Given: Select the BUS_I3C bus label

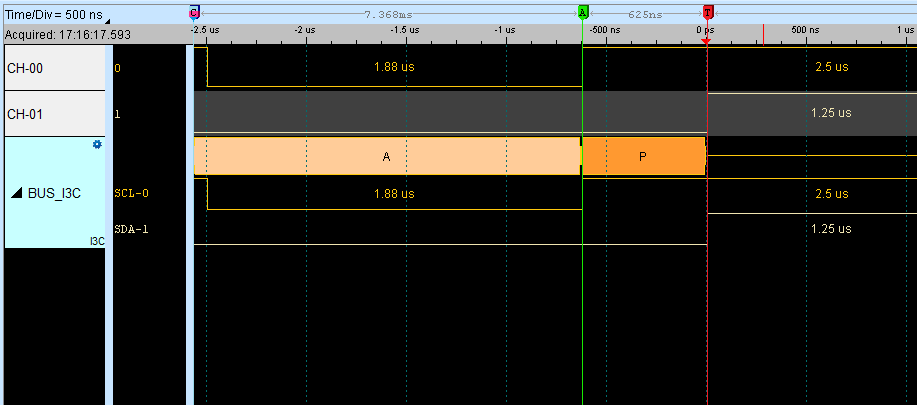Looking at the screenshot, I should (x=54, y=194).
